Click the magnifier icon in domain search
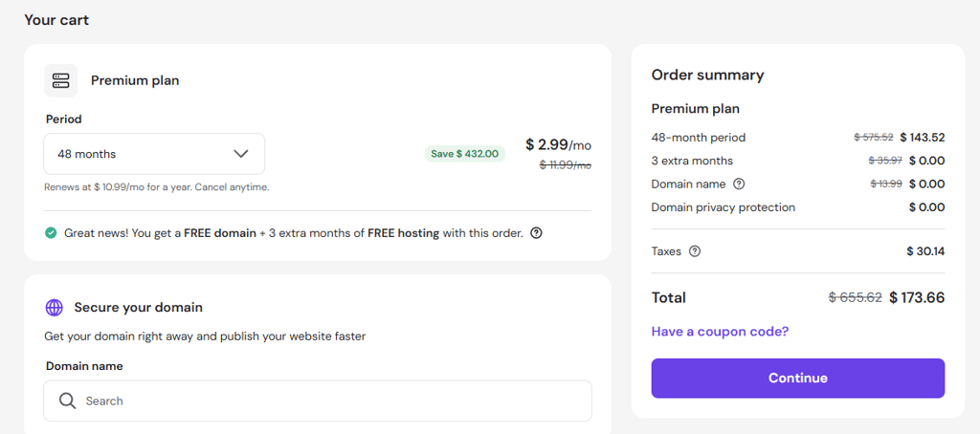 pyautogui.click(x=68, y=401)
